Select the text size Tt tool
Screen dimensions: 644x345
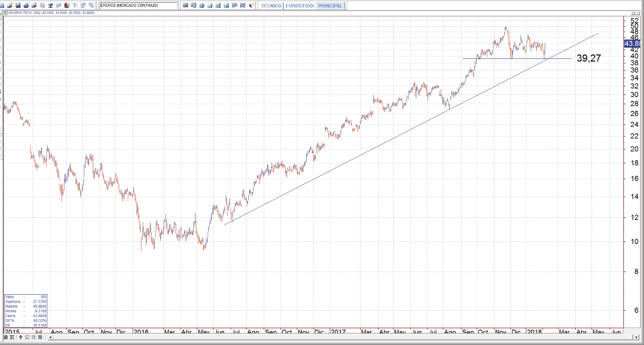[x=67, y=6]
